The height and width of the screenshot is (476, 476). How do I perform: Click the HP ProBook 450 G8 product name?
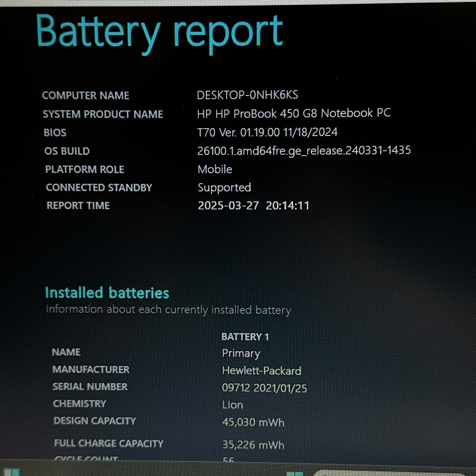[x=294, y=113]
